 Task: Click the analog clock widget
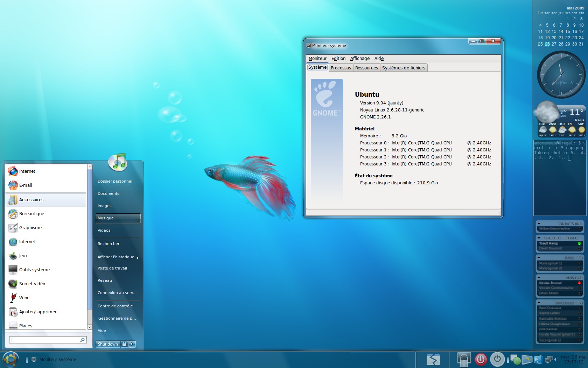(x=561, y=75)
